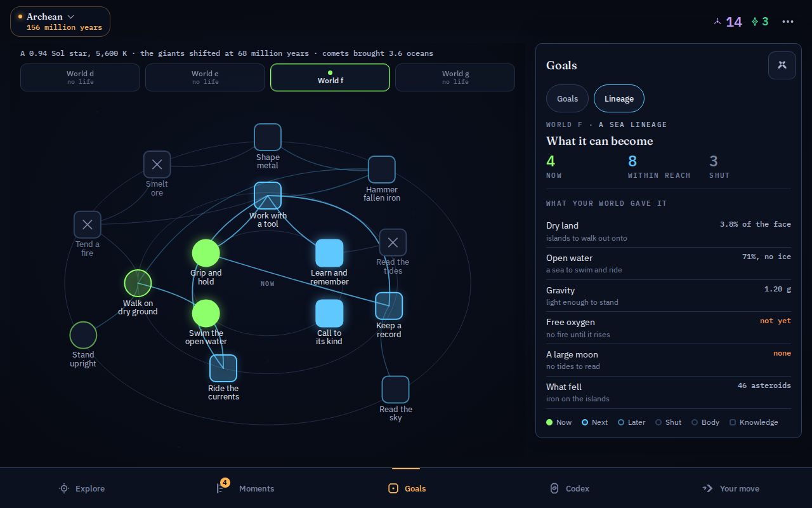Image resolution: width=812 pixels, height=508 pixels.
Task: Click the Learn and remember node
Action: (329, 253)
